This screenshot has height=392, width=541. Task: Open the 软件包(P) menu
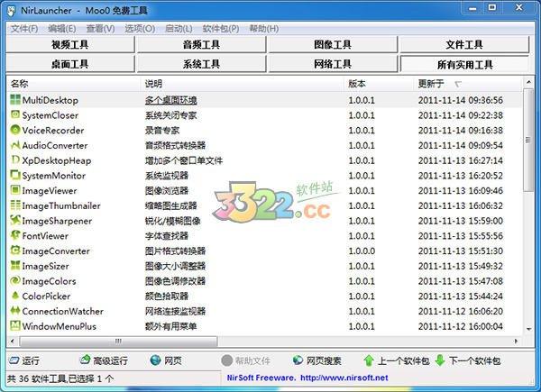[221, 29]
